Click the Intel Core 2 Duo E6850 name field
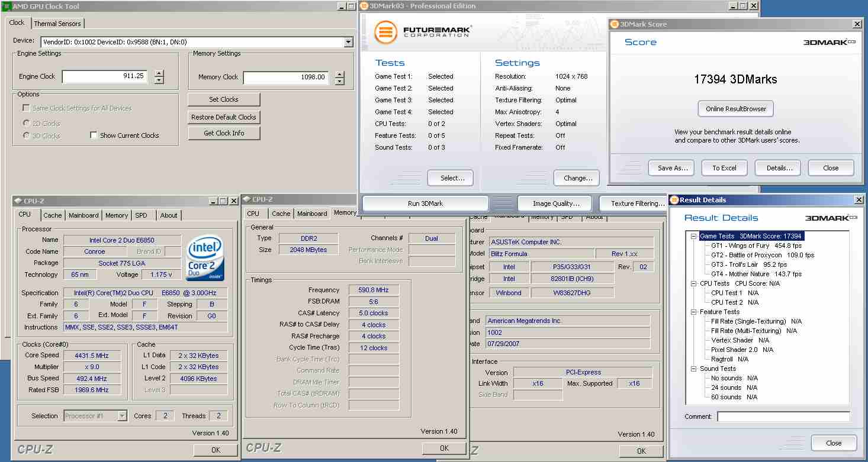 point(122,240)
